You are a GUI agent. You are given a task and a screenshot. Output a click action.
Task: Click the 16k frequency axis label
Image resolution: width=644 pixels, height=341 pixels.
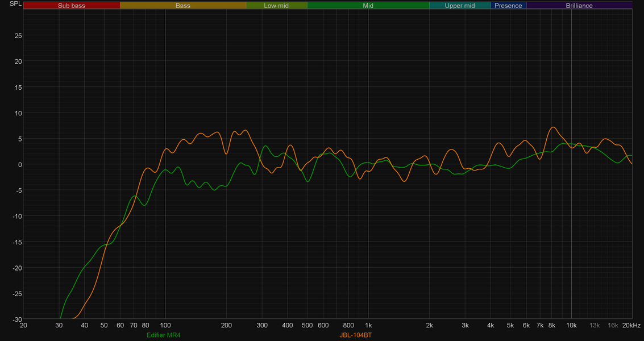613,326
